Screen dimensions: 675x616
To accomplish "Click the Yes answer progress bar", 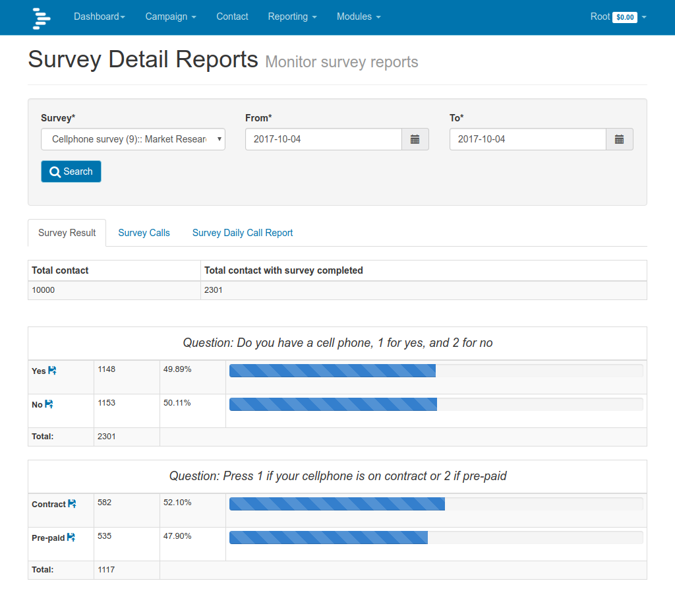I will [332, 370].
